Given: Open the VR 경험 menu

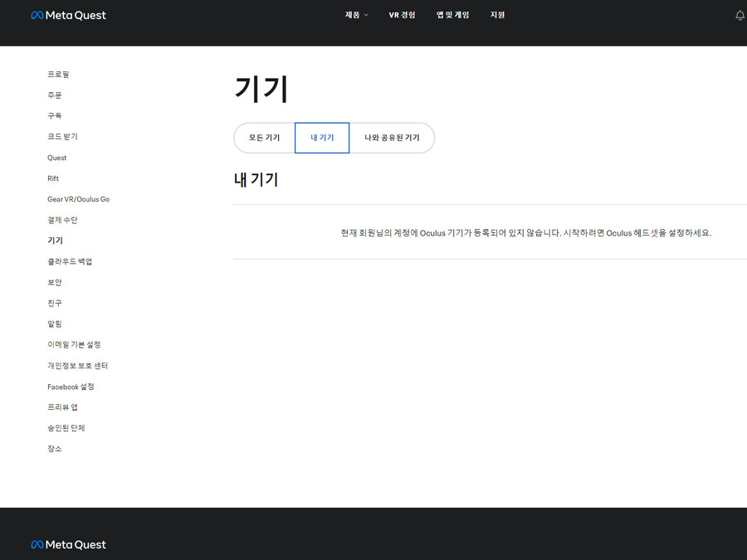Looking at the screenshot, I should (x=402, y=15).
